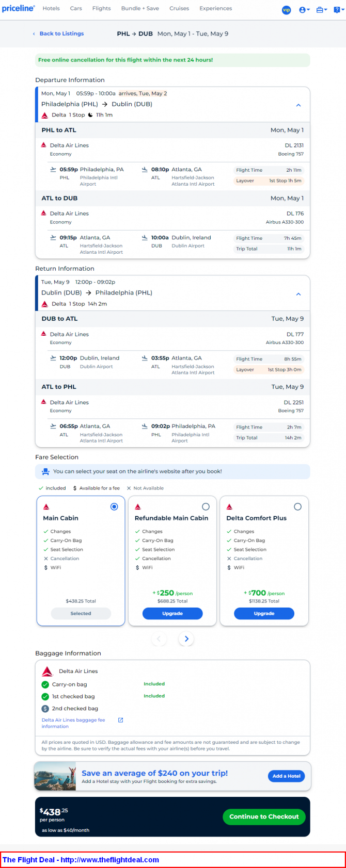Viewport: 346px width, 868px height.
Task: Click the VIP badge icon
Action: pos(286,10)
